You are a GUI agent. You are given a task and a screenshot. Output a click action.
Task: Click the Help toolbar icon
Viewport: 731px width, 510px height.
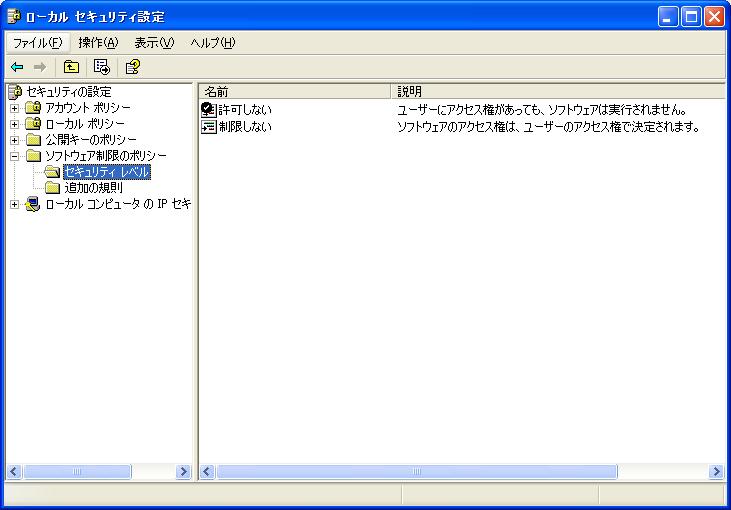132,67
